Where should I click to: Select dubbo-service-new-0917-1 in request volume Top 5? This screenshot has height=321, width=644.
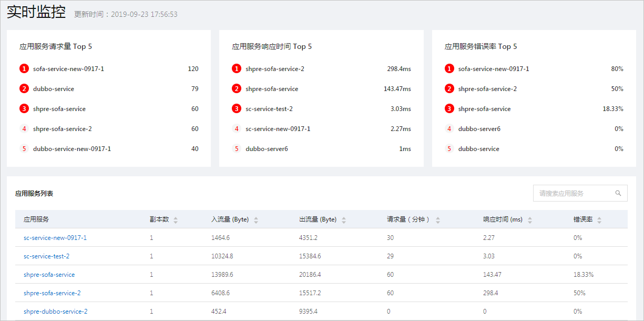pos(72,149)
